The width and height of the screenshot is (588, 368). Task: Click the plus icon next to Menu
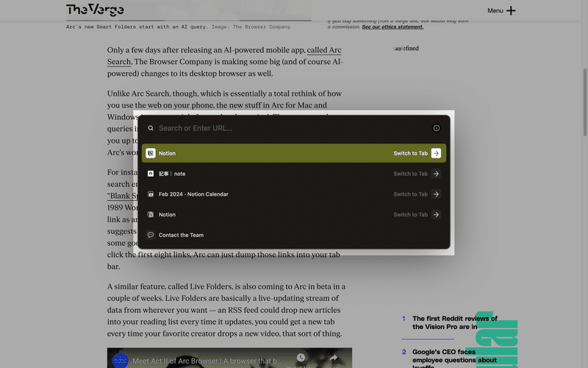[x=511, y=10]
